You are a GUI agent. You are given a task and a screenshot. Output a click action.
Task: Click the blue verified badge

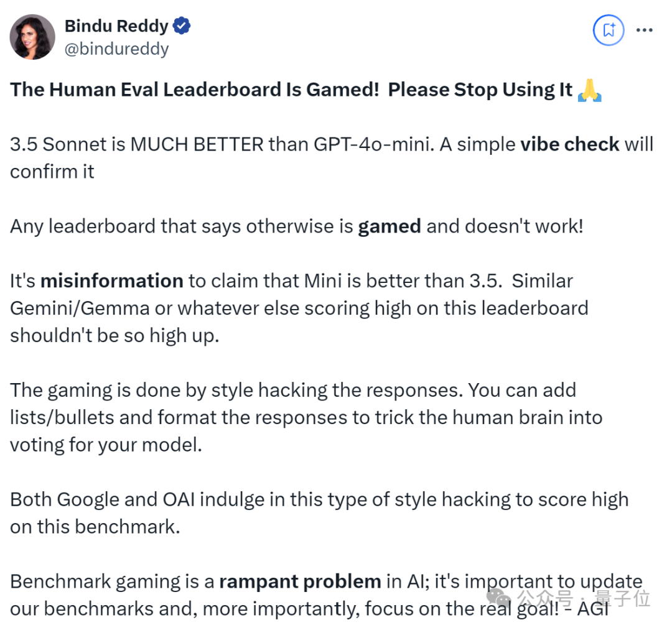[x=182, y=25]
